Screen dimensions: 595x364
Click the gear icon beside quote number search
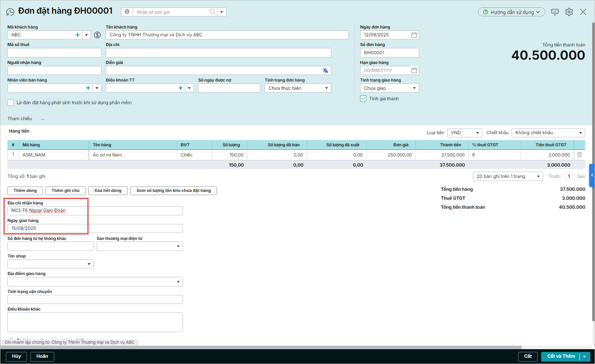tap(127, 12)
